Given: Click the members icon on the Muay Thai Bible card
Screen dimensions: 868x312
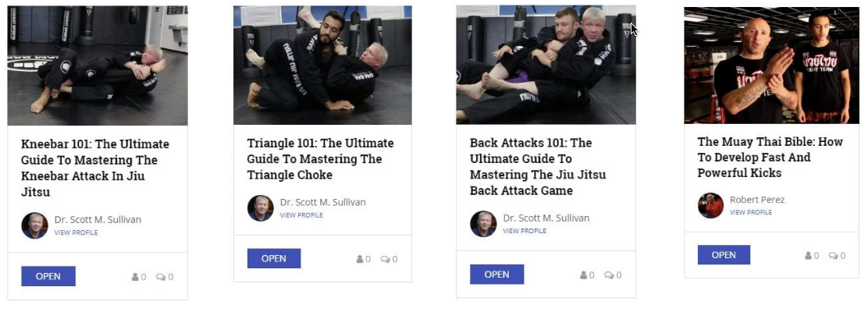Looking at the screenshot, I should pyautogui.click(x=808, y=256).
